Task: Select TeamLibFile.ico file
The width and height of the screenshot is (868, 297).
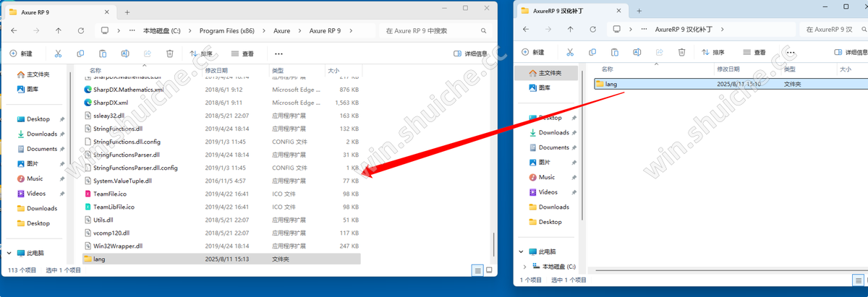Action: pos(221,207)
